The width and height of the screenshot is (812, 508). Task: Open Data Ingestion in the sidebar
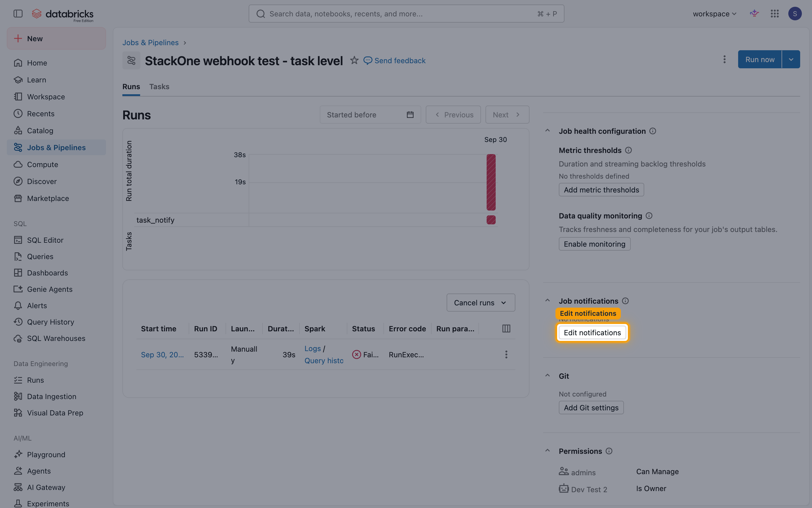pos(56,397)
